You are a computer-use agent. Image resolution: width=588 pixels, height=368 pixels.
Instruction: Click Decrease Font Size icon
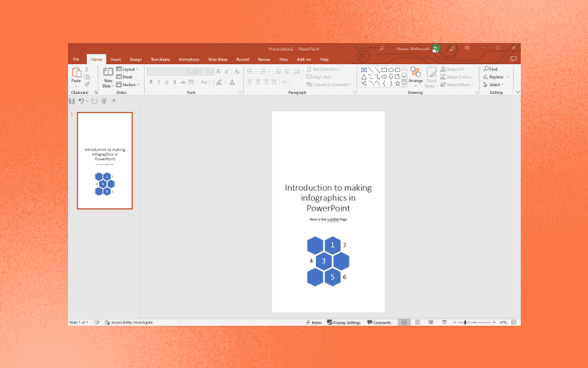pos(227,71)
